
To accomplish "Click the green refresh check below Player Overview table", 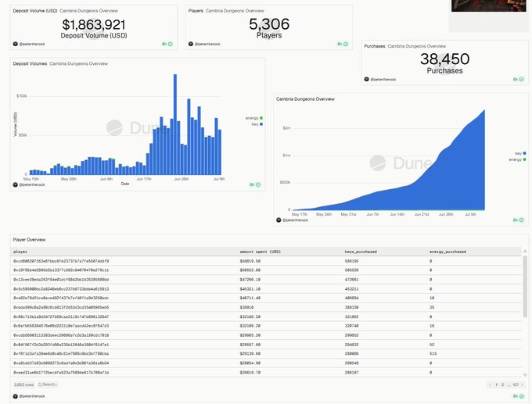I will 522,396.
